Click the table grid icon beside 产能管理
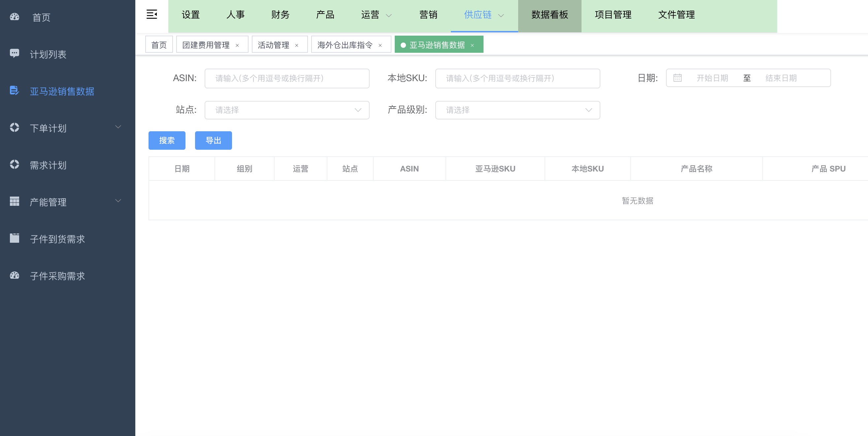 (15, 201)
